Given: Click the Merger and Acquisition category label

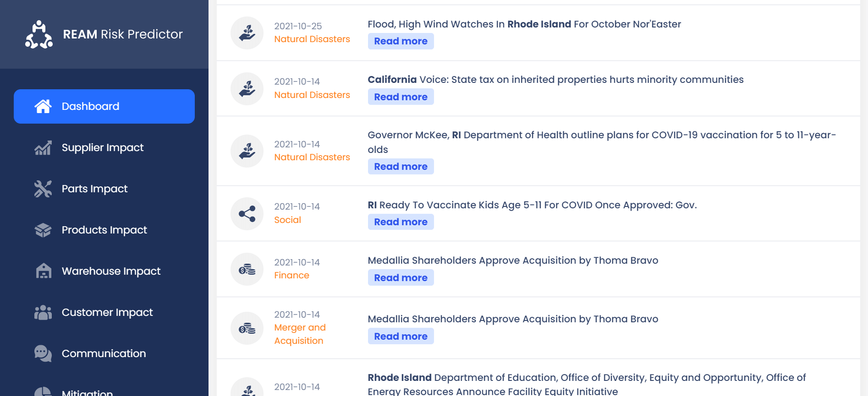Looking at the screenshot, I should [300, 334].
